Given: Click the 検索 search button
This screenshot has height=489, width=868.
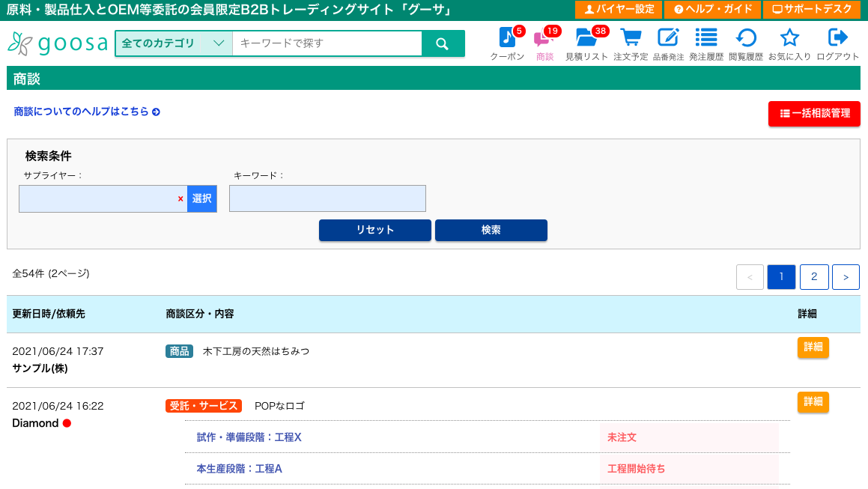Looking at the screenshot, I should [x=491, y=230].
